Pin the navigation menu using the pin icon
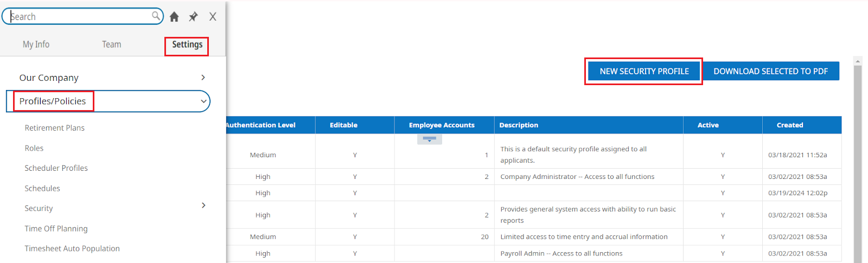 [x=193, y=17]
